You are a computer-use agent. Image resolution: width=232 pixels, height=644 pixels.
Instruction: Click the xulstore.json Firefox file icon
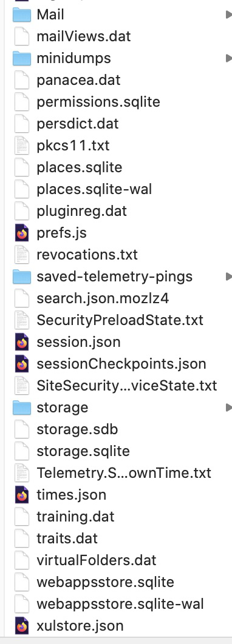click(x=22, y=626)
